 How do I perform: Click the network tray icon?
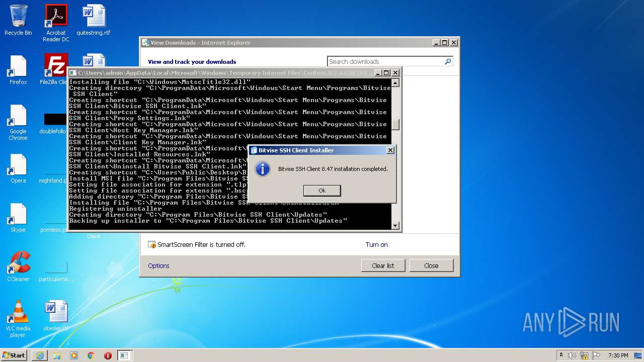(x=584, y=355)
